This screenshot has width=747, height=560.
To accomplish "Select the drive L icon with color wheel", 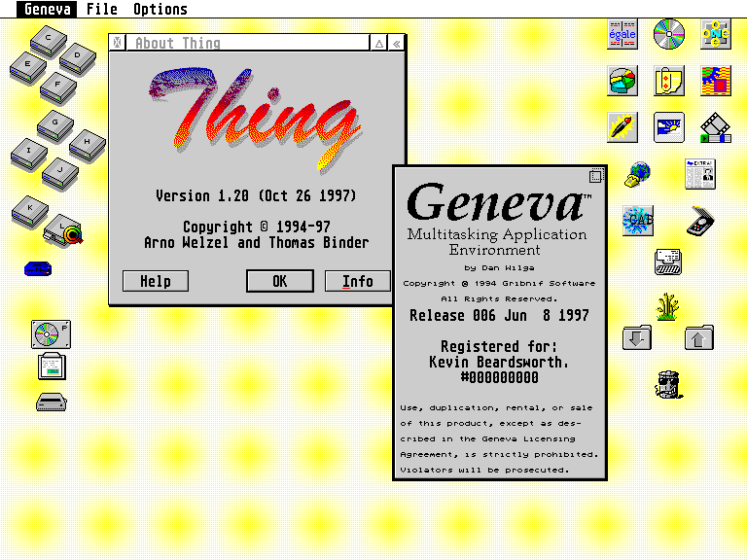I will click(63, 230).
